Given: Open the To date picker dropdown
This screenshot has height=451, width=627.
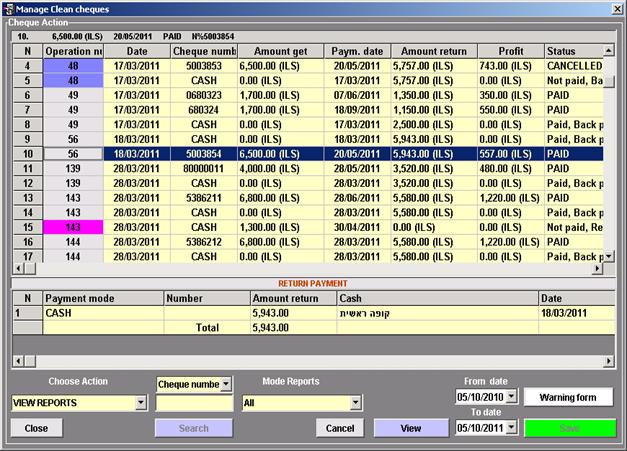Looking at the screenshot, I should click(x=512, y=428).
